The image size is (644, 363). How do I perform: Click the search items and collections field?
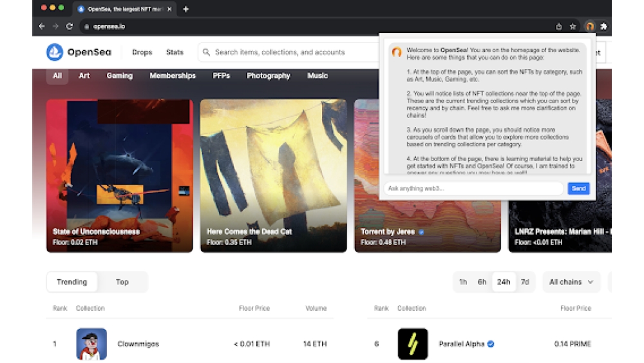[x=289, y=52]
